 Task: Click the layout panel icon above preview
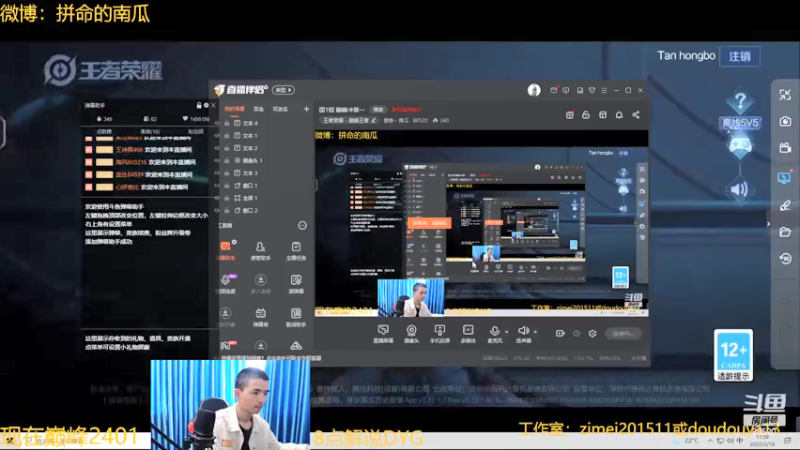click(x=603, y=115)
